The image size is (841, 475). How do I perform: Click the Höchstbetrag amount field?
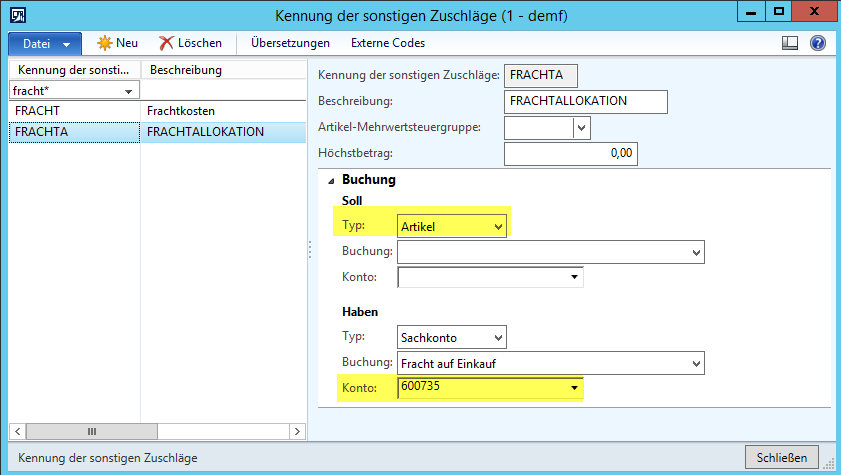[x=570, y=154]
